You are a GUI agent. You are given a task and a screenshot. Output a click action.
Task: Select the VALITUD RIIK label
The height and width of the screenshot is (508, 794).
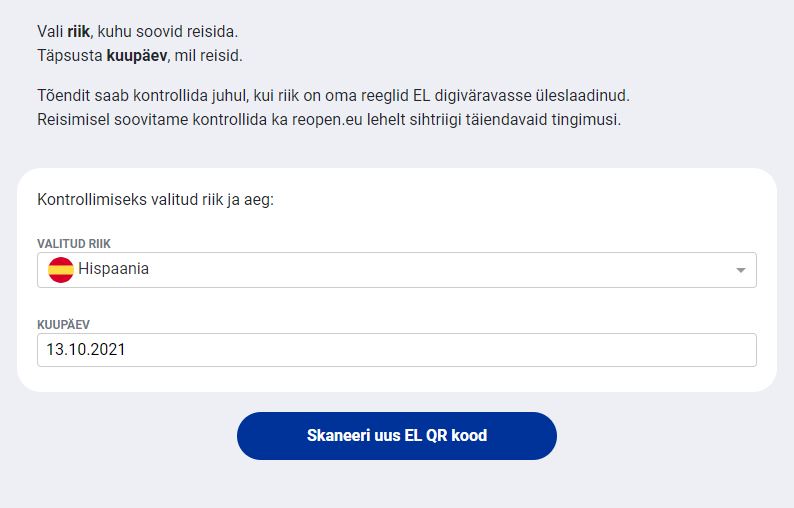click(74, 244)
